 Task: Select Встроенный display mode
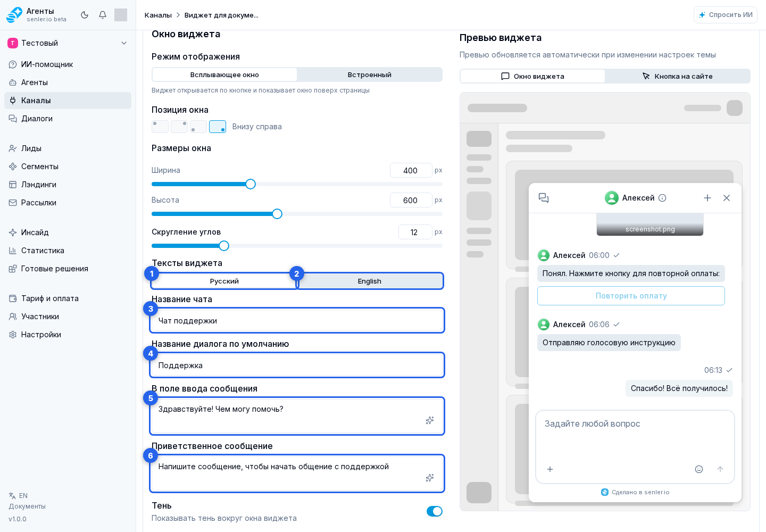pos(370,75)
